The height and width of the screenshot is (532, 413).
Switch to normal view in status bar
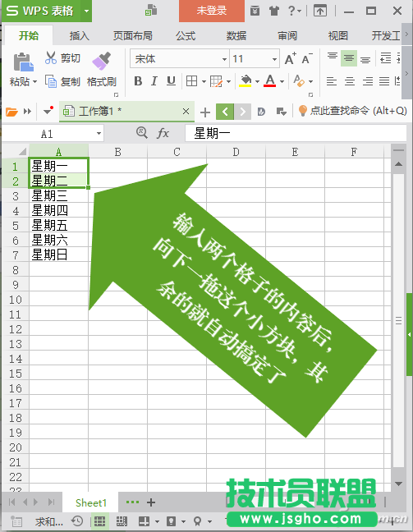coord(99,521)
